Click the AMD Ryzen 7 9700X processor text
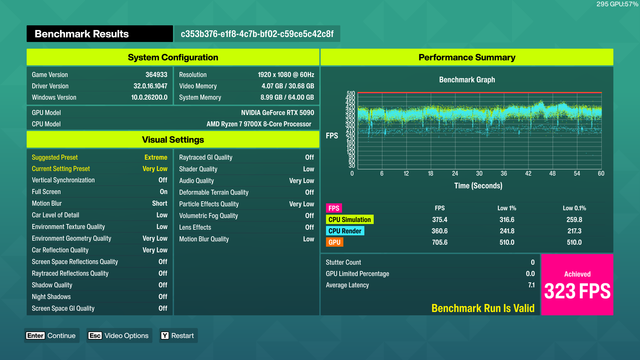The height and width of the screenshot is (360, 640). [x=259, y=124]
